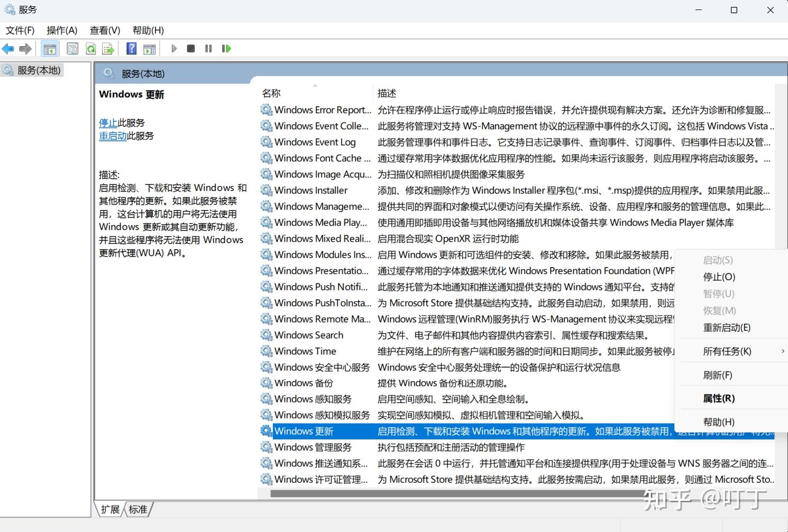
Task: Choose 停止(O) in the context menu
Action: pyautogui.click(x=719, y=277)
